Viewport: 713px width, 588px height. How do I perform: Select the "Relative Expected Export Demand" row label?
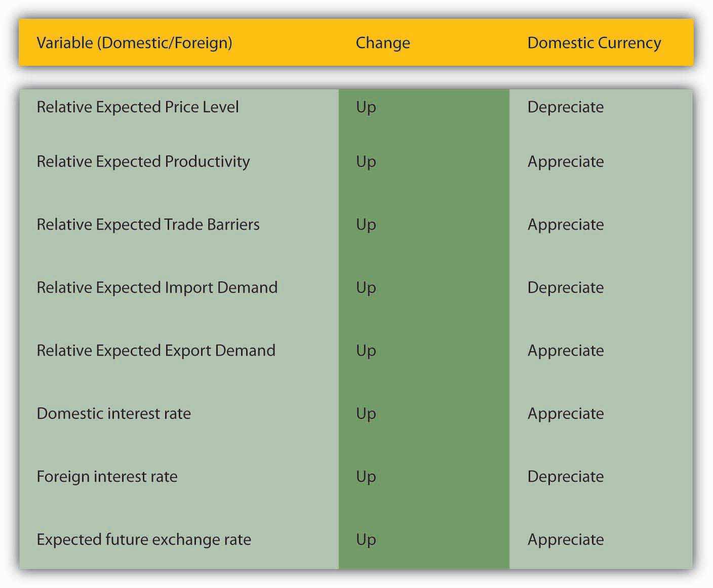(x=156, y=351)
